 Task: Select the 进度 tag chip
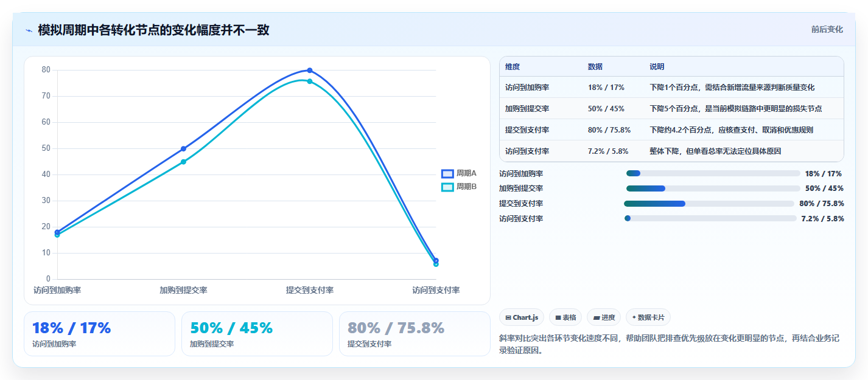(604, 317)
